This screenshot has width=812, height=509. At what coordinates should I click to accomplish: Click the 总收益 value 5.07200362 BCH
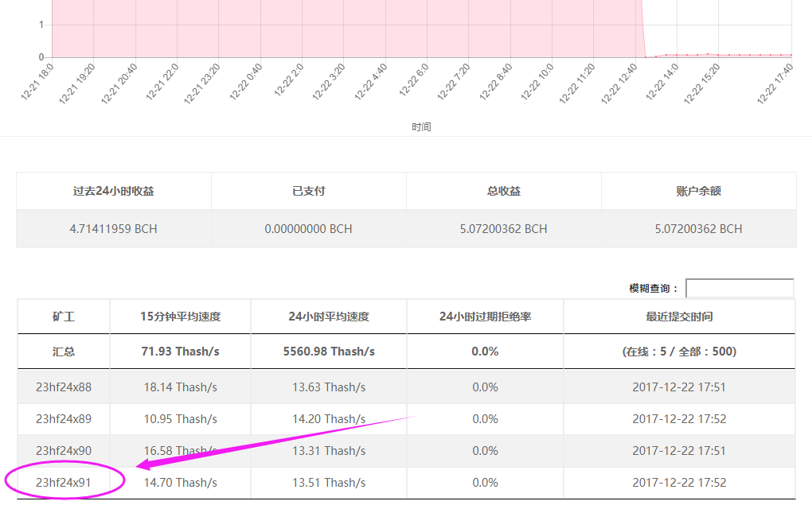(x=503, y=229)
